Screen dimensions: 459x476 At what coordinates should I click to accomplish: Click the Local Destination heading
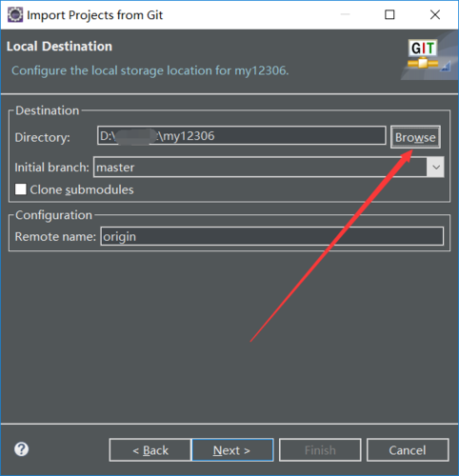click(59, 47)
